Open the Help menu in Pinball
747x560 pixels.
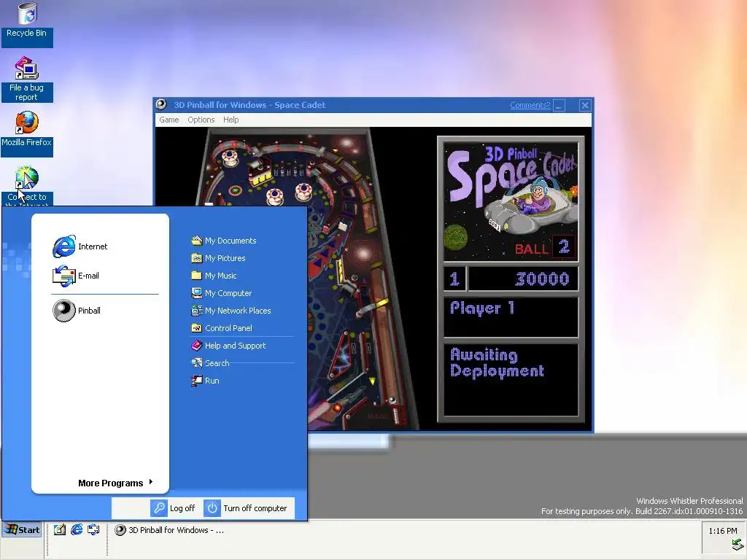pos(231,120)
